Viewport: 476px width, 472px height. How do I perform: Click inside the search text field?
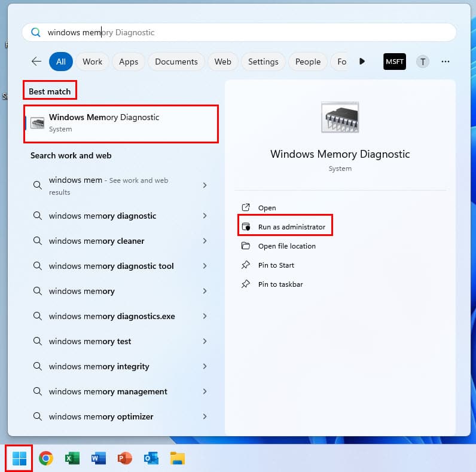pos(239,32)
